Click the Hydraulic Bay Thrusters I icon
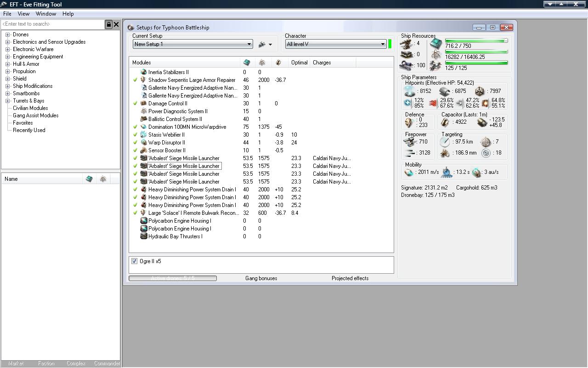The width and height of the screenshot is (588, 368). pos(143,236)
